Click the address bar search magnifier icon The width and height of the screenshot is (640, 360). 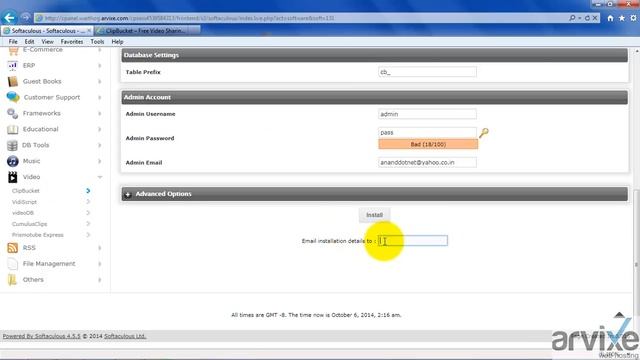(x=572, y=18)
